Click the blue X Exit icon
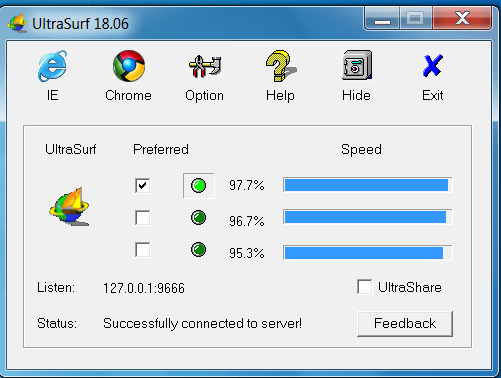Screen dimensions: 501x378 (x=432, y=66)
